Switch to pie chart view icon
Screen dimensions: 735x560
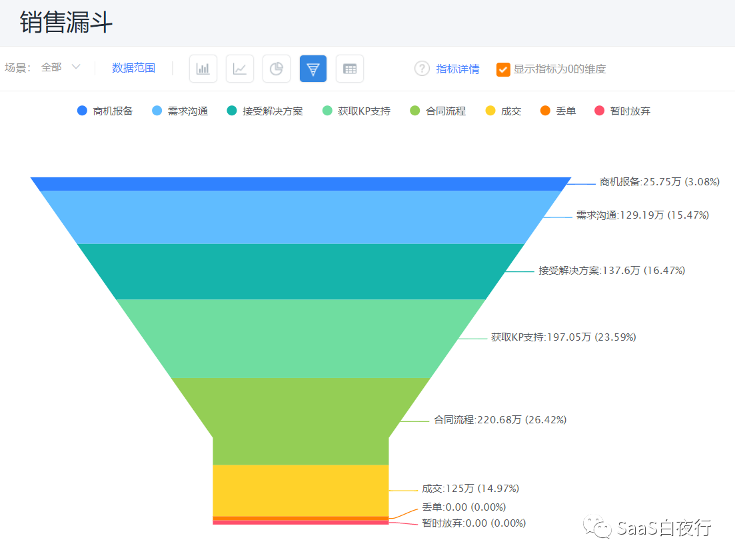click(x=276, y=69)
